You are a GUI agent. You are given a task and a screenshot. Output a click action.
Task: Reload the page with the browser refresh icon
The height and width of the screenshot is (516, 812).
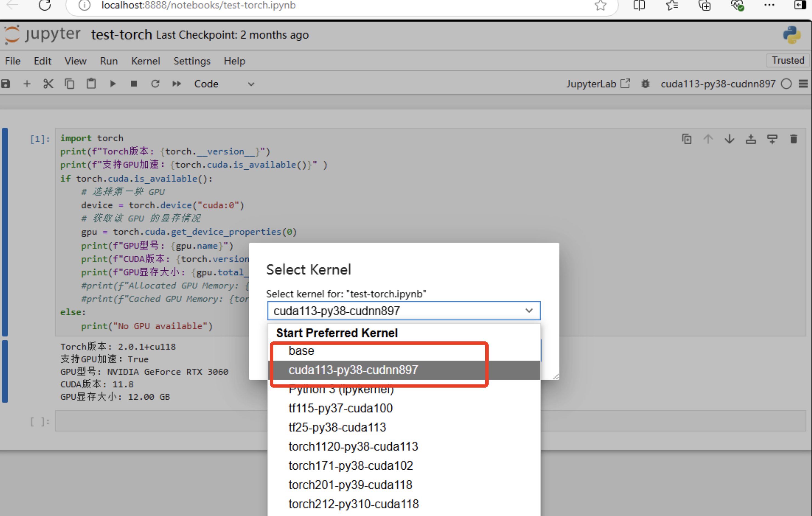coord(44,5)
